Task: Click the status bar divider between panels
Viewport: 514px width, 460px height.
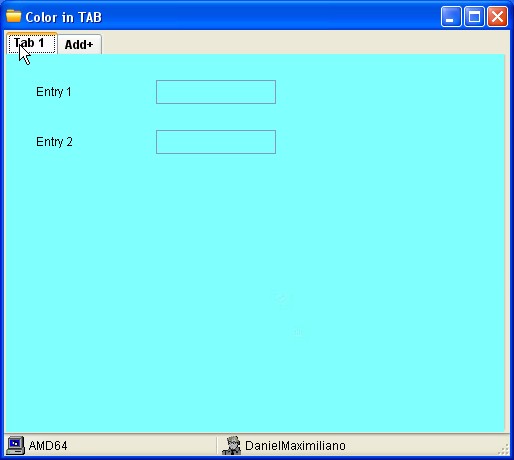Action: pyautogui.click(x=217, y=445)
